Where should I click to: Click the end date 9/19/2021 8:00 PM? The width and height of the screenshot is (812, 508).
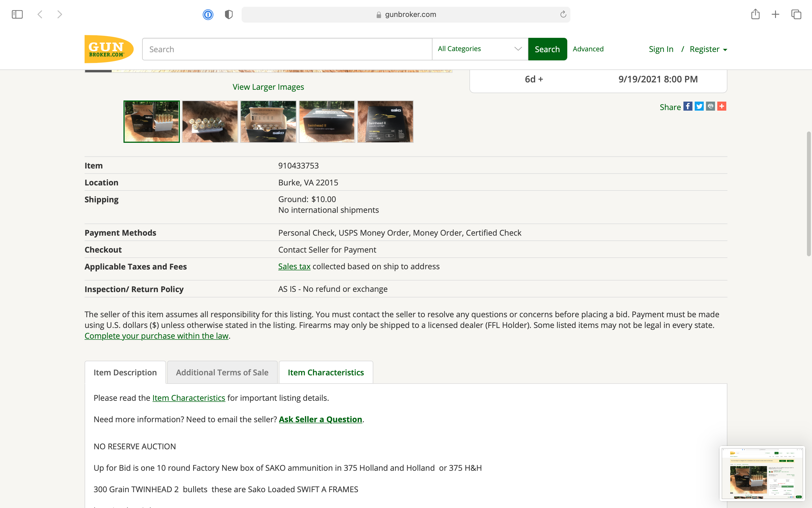point(658,79)
